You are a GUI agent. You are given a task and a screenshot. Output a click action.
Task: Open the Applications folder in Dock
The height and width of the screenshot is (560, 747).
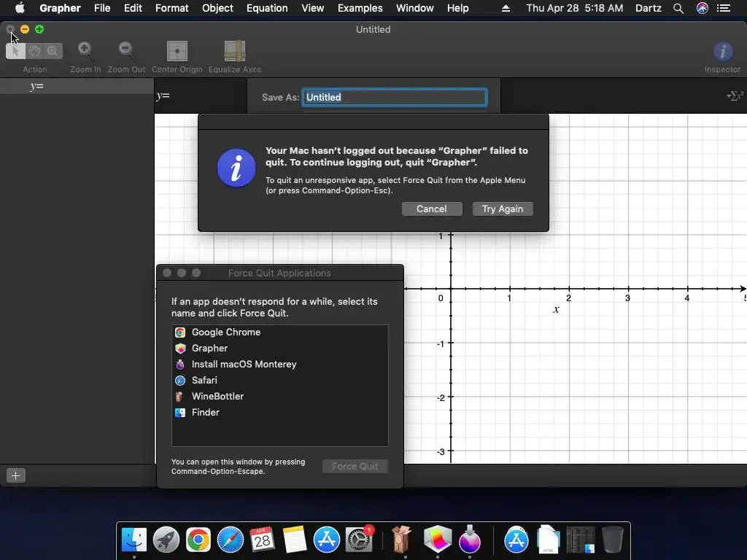coord(516,540)
